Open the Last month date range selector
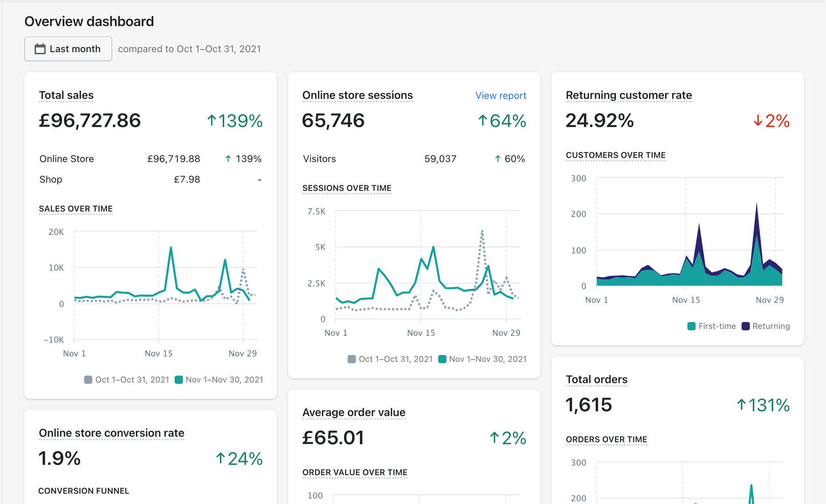Screen dimensions: 826x504 pos(68,49)
